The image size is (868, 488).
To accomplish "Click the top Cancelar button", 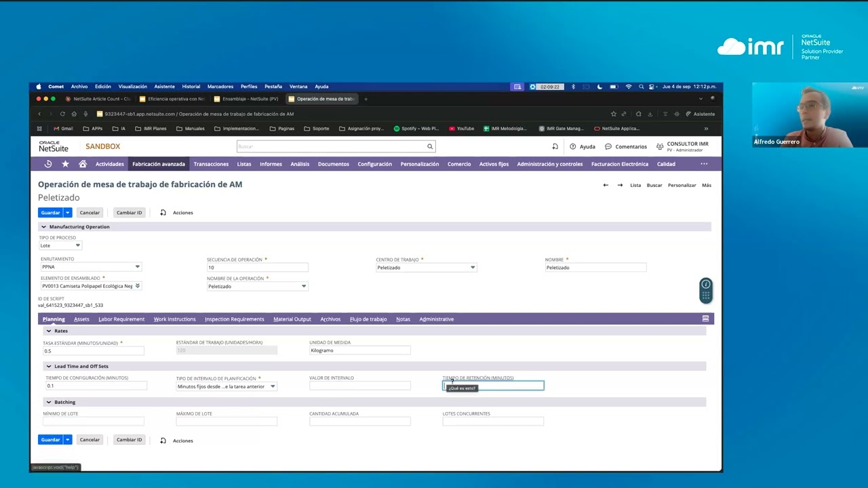I will (90, 213).
